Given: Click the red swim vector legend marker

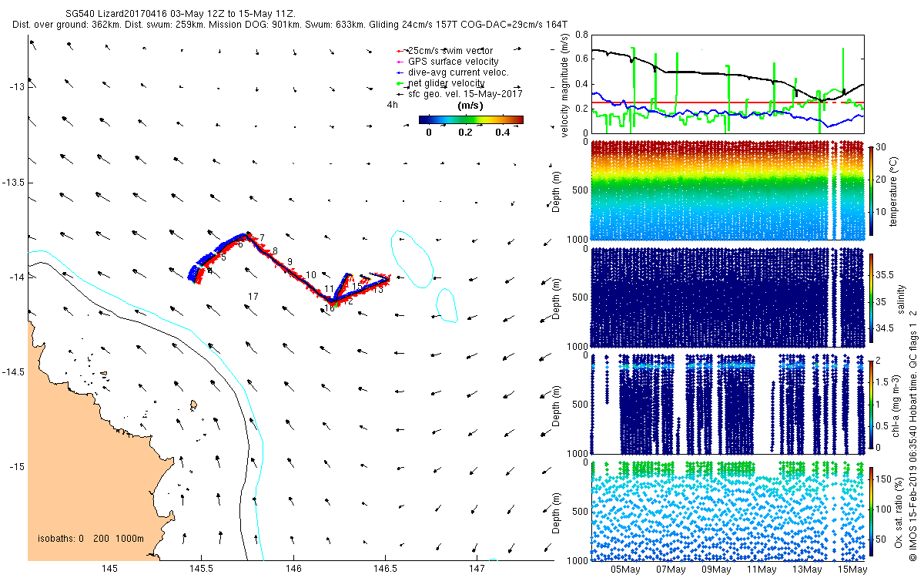Looking at the screenshot, I should tap(400, 51).
